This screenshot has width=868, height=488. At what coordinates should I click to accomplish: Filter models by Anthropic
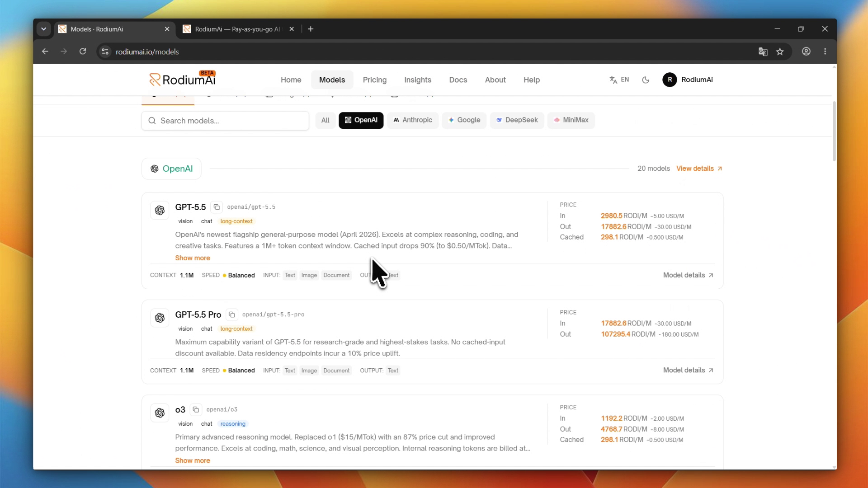coord(413,120)
